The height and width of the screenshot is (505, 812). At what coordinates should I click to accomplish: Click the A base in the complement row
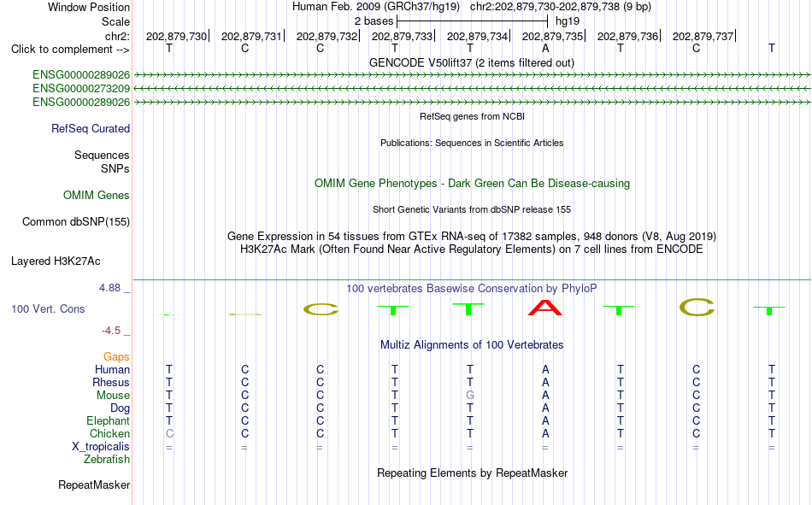coord(545,49)
